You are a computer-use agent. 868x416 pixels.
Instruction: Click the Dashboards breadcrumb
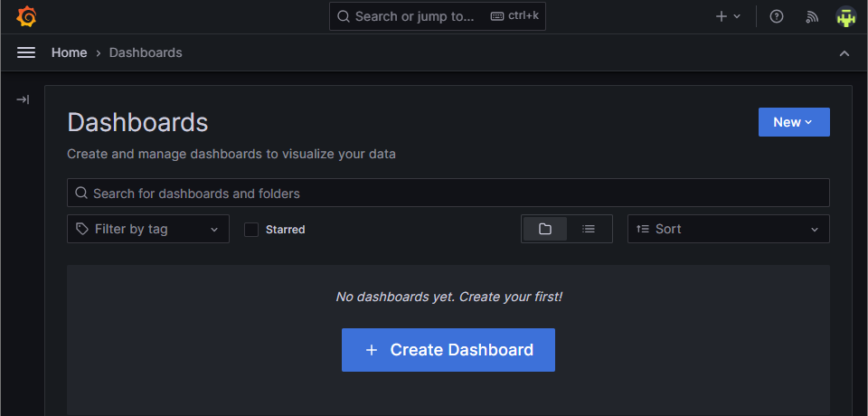pyautogui.click(x=146, y=52)
